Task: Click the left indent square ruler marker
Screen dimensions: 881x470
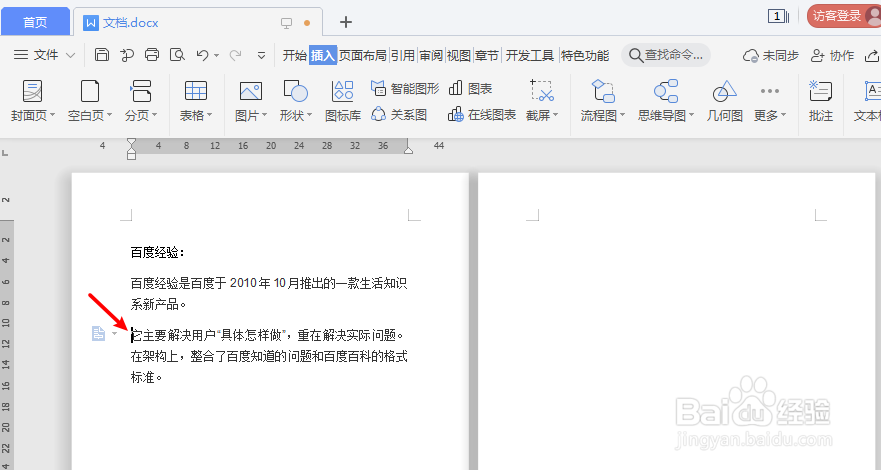Action: click(x=131, y=156)
